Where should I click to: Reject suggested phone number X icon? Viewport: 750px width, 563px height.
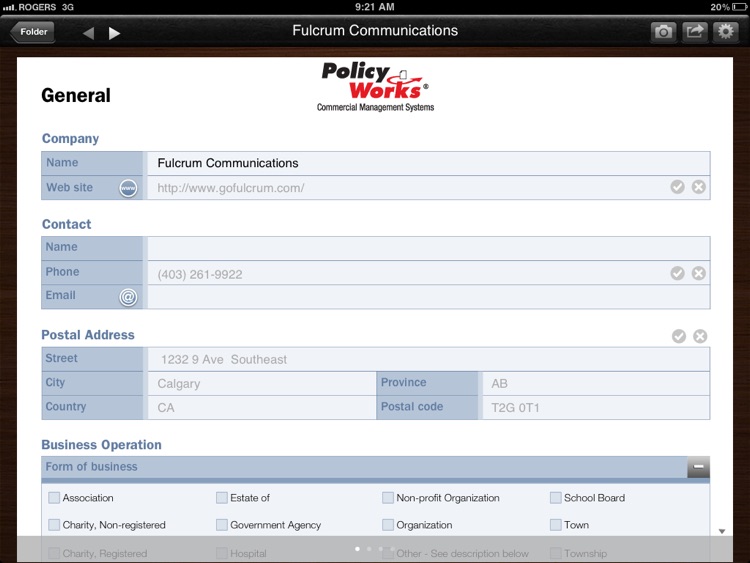[698, 273]
